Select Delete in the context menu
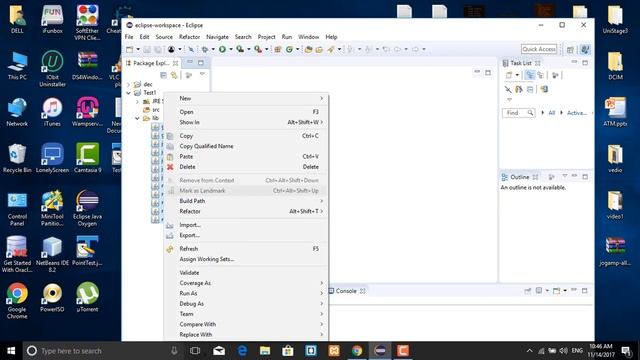Viewport: 640px width, 360px height. [x=246, y=167]
